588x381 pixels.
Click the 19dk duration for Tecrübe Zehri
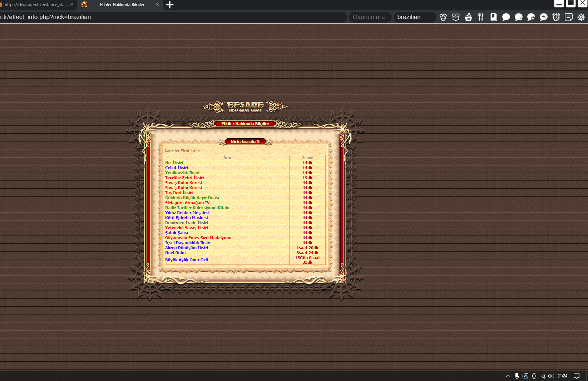tap(307, 178)
